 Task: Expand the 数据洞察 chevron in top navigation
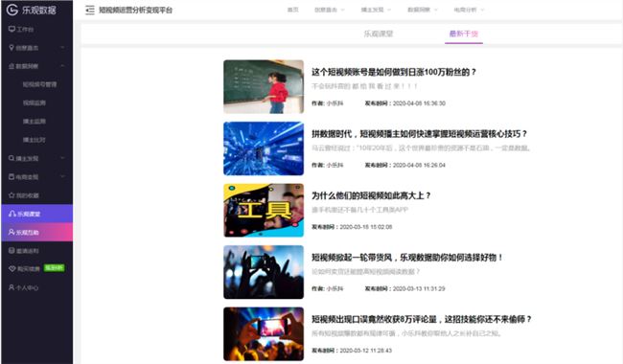click(436, 10)
